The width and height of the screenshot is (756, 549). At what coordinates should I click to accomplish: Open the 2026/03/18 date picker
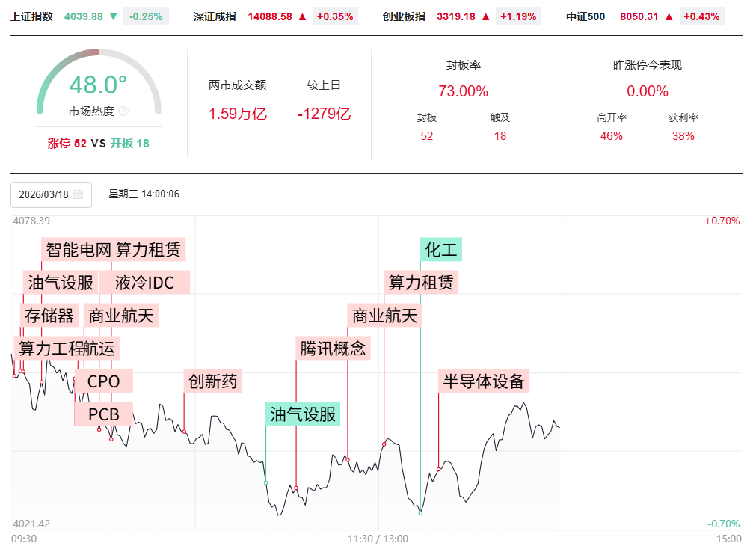tap(51, 194)
